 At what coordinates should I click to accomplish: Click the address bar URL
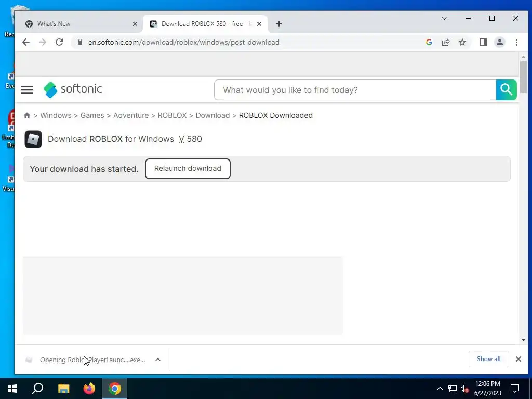pos(184,42)
